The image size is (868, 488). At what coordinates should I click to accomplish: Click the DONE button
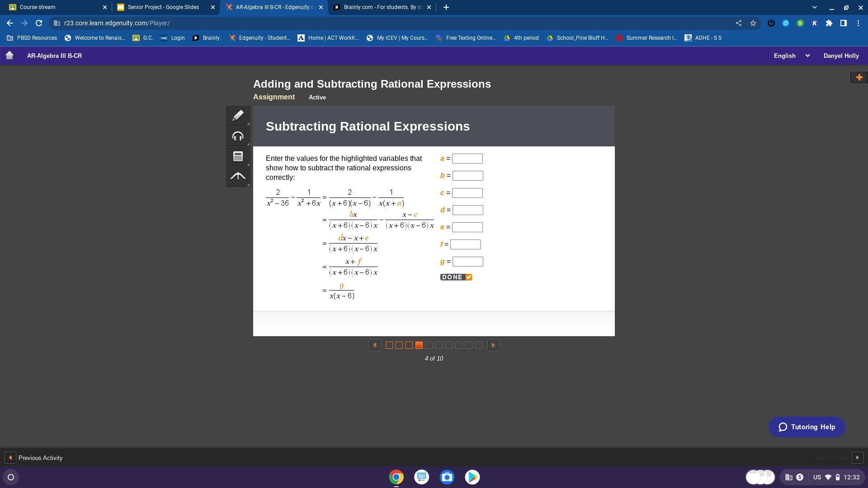pos(456,277)
